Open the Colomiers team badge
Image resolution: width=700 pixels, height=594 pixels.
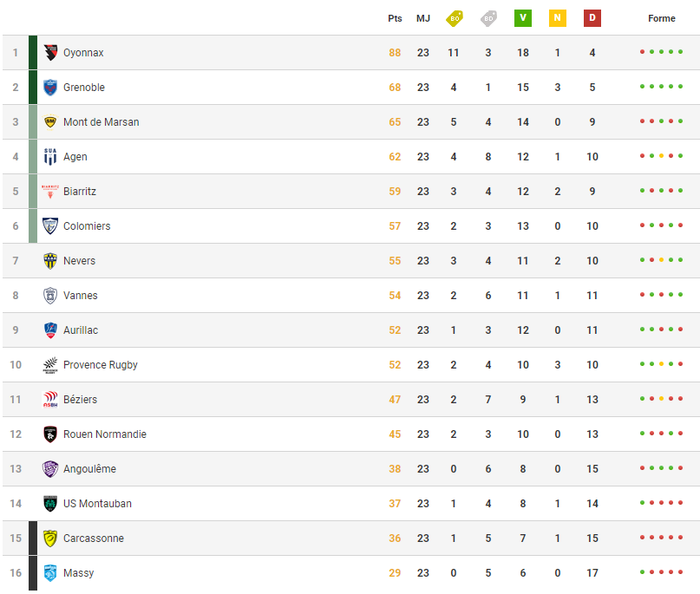tap(50, 225)
